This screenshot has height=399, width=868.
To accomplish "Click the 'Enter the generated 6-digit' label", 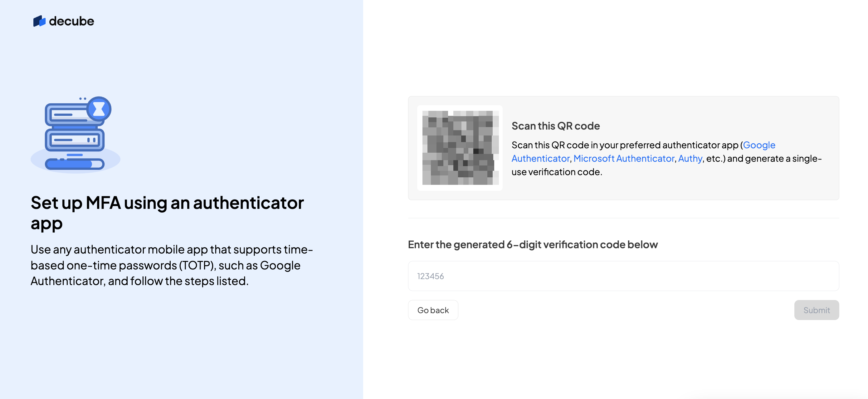I will [x=532, y=244].
